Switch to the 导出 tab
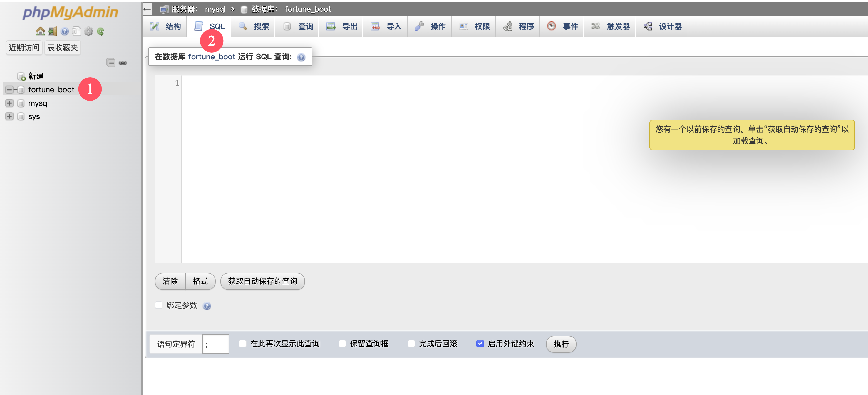The image size is (868, 395). (x=341, y=26)
